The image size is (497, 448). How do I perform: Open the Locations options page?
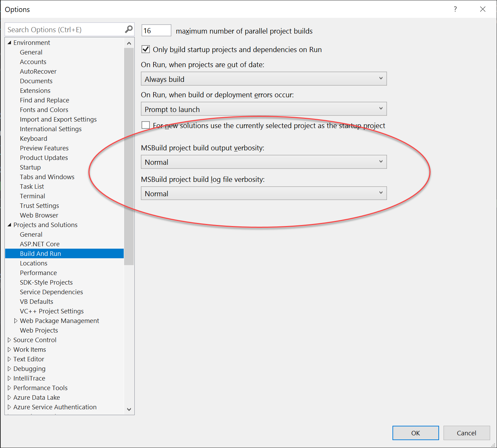point(34,263)
